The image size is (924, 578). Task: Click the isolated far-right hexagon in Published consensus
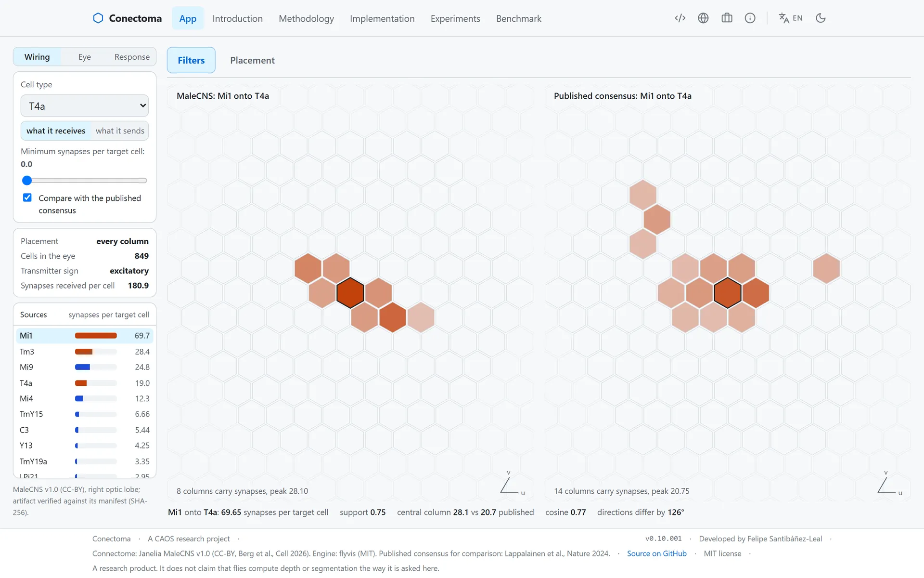click(826, 268)
